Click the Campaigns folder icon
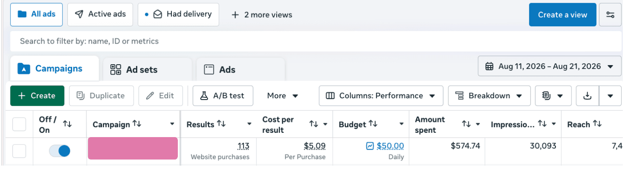 click(24, 69)
